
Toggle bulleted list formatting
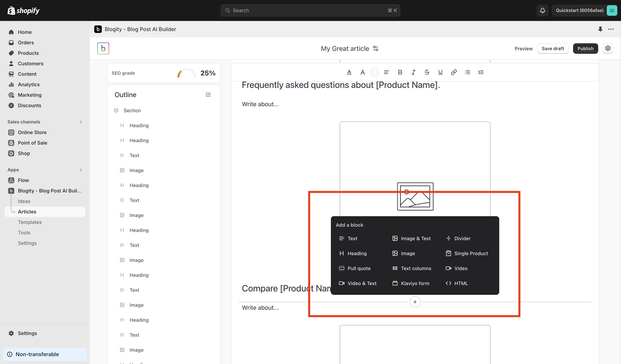[x=467, y=72]
